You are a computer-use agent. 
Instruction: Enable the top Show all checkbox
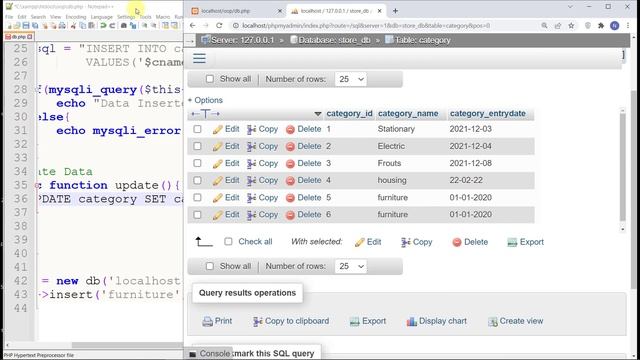tap(210, 79)
